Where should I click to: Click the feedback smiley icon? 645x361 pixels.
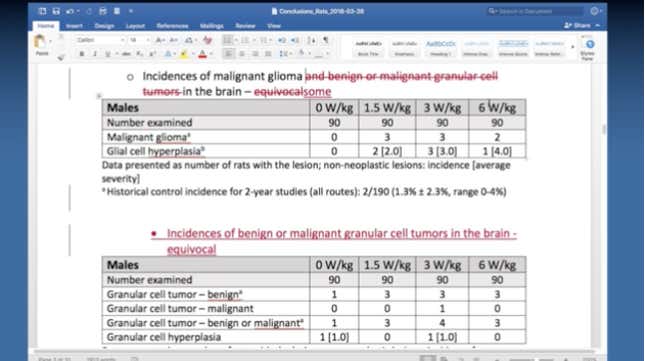594,11
